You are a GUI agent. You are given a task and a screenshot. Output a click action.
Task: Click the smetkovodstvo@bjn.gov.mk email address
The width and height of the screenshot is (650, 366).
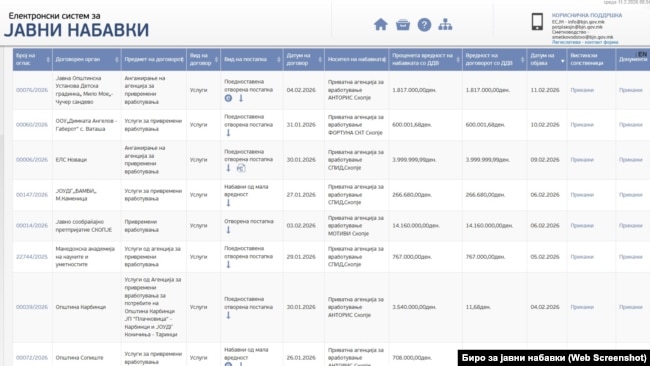pos(582,37)
